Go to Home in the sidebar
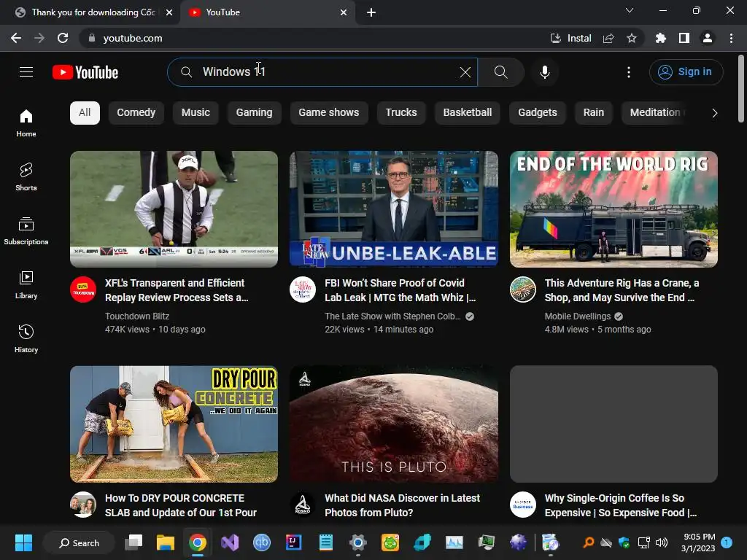This screenshot has width=747, height=560. coord(26,122)
